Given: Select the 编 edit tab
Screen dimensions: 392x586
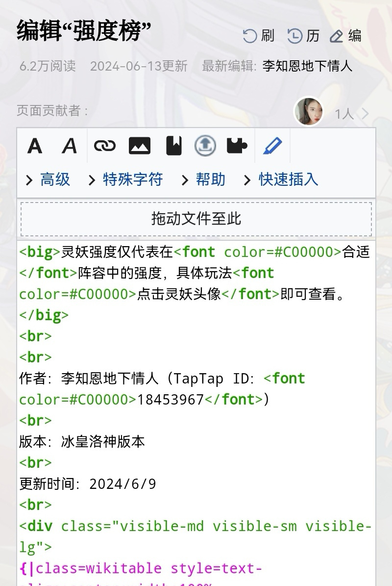Looking at the screenshot, I should click(346, 36).
